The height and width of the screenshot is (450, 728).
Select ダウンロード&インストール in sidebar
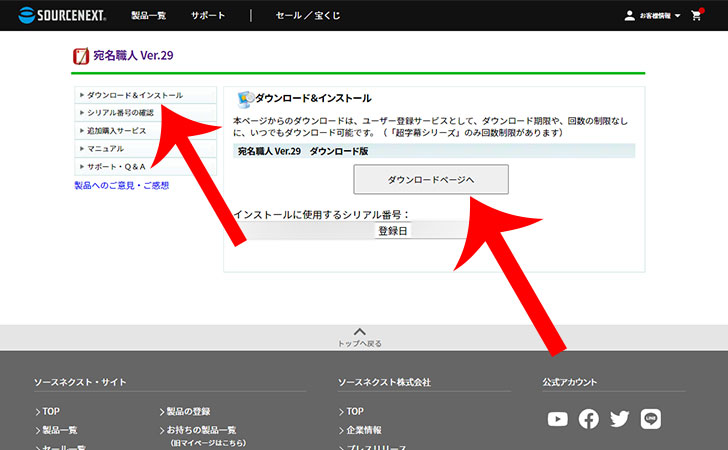click(x=145, y=95)
